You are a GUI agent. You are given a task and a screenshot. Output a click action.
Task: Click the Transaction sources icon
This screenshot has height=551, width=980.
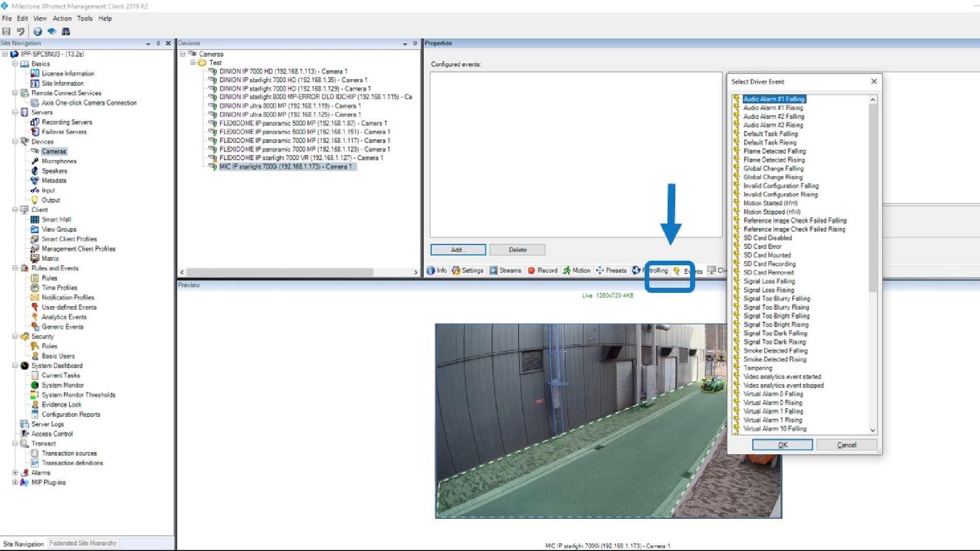click(x=35, y=453)
